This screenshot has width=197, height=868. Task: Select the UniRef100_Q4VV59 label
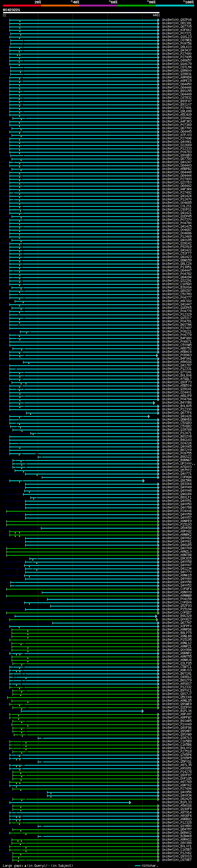pos(176,514)
